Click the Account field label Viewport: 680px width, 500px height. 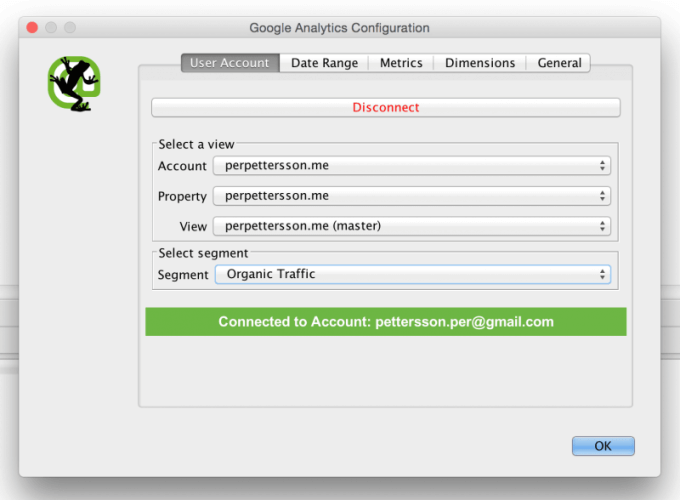coord(182,166)
